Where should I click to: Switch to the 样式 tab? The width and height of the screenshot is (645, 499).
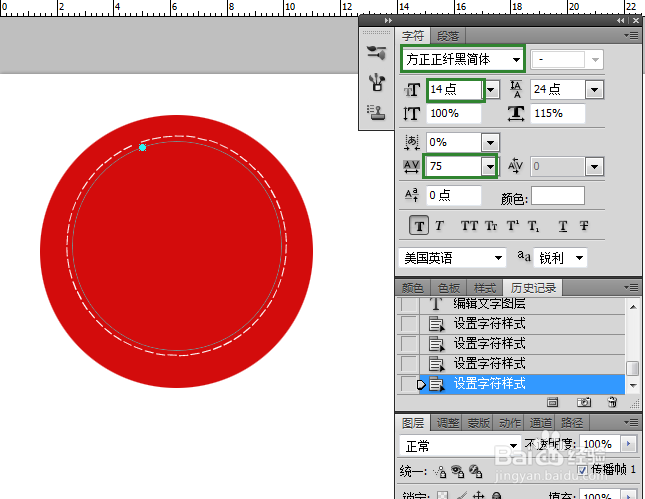(485, 288)
